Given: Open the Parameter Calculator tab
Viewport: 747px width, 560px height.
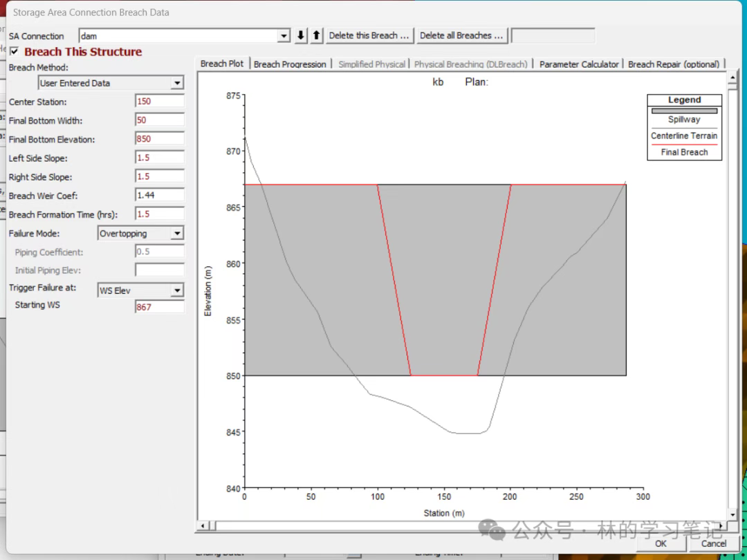Looking at the screenshot, I should [579, 64].
